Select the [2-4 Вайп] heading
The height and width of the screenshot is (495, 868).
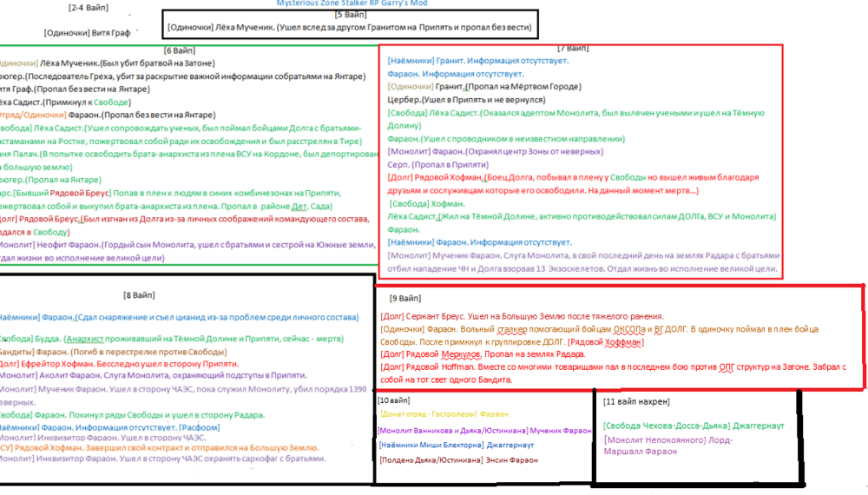coord(88,8)
